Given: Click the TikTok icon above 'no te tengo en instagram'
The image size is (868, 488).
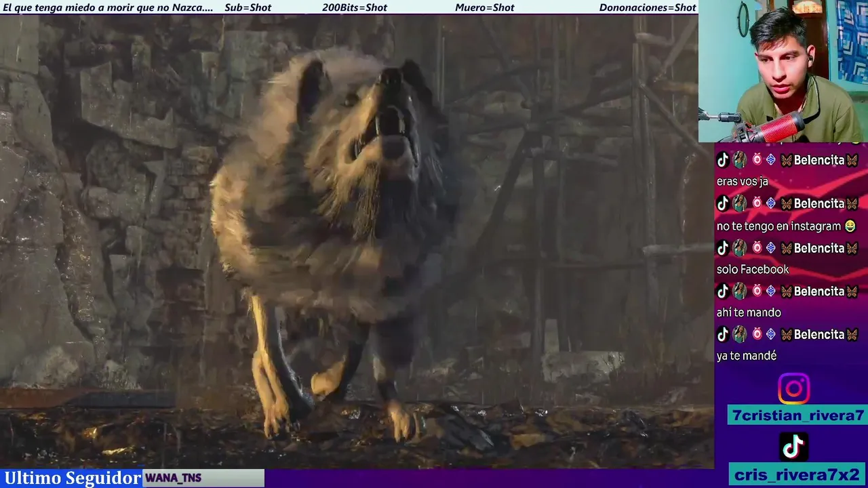Looking at the screenshot, I should (723, 203).
